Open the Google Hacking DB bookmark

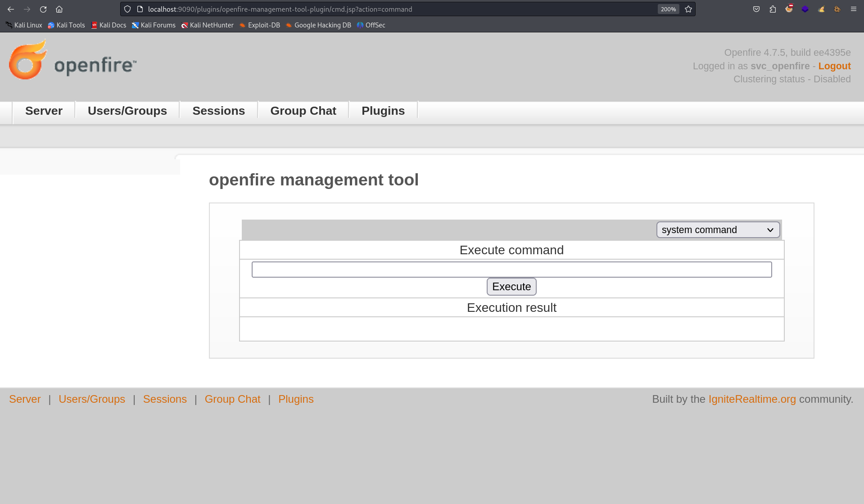pos(318,25)
